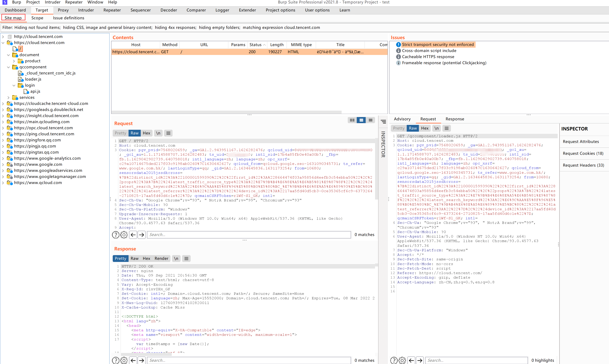Focus the Request search field

click(249, 235)
